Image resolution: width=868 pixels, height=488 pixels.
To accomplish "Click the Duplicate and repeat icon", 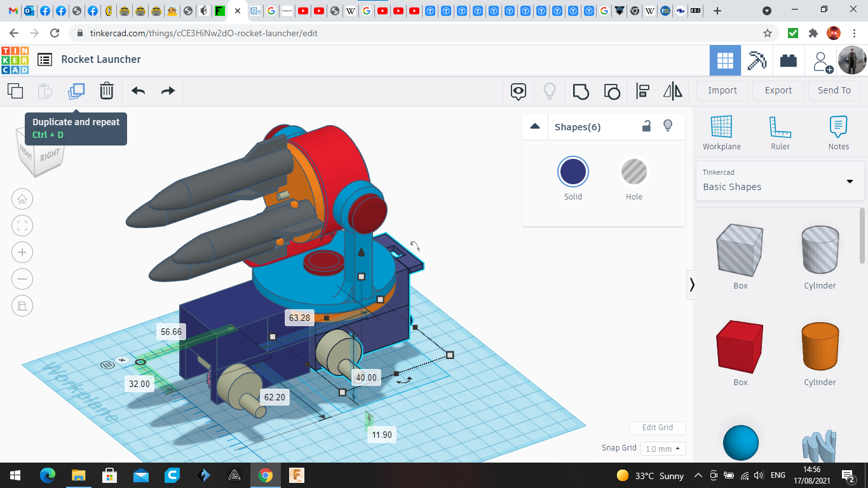I will (76, 91).
